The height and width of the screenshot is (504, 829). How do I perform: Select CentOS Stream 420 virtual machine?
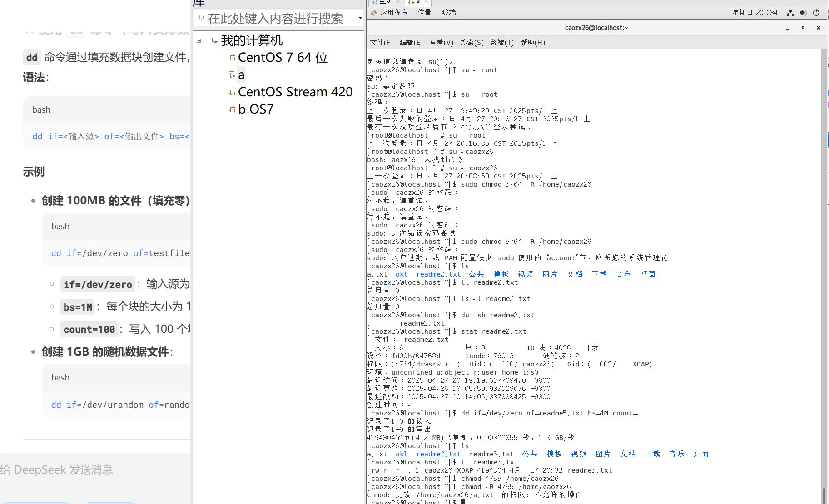click(x=295, y=92)
